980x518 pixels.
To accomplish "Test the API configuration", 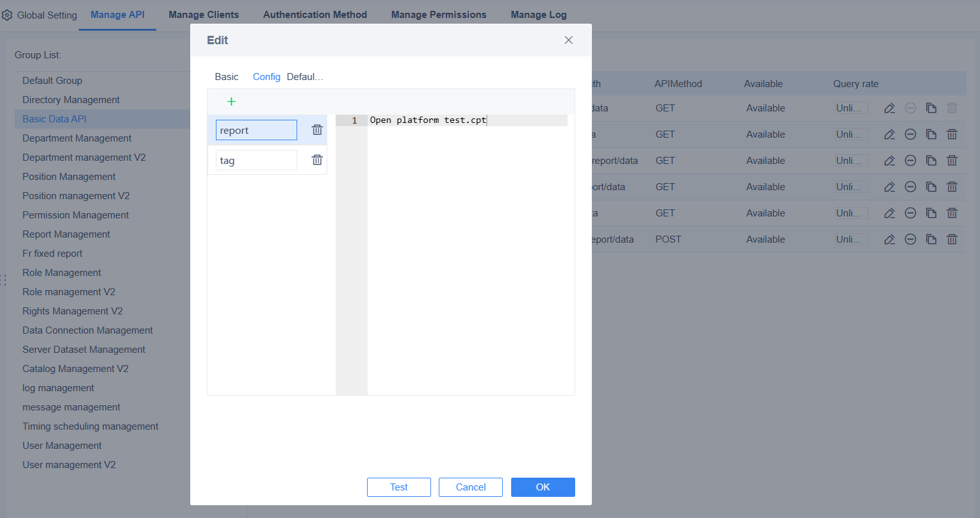I will [398, 487].
